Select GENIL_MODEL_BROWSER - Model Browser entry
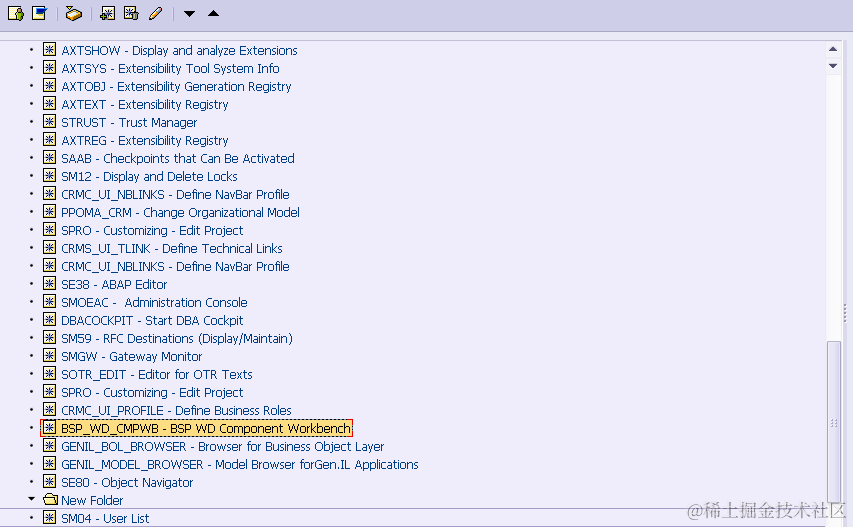Image resolution: width=853 pixels, height=527 pixels. coord(240,464)
